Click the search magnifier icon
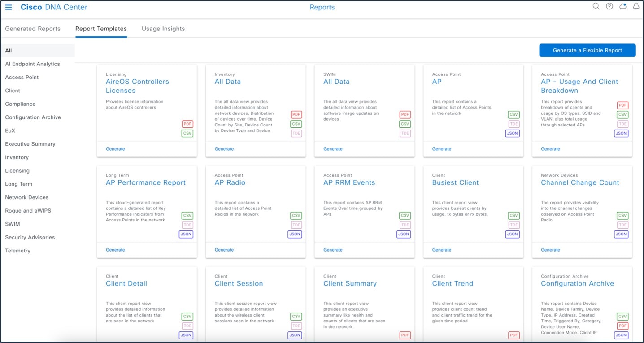The height and width of the screenshot is (343, 644). tap(596, 6)
